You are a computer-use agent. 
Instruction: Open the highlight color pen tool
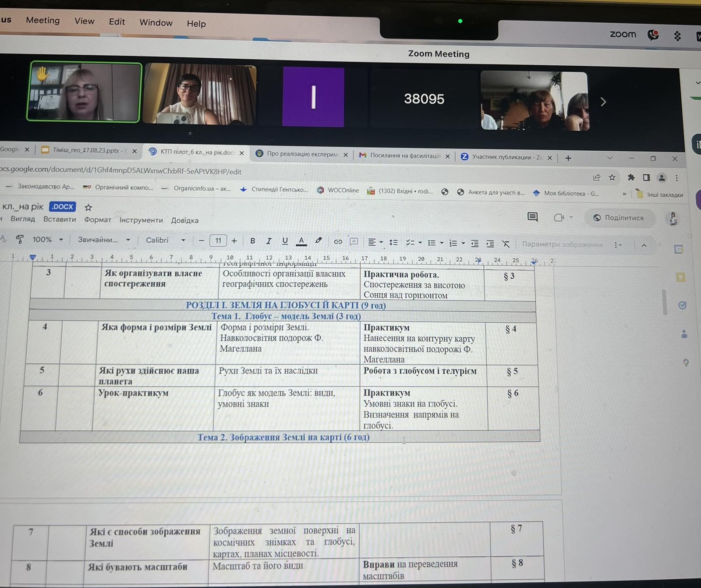(319, 241)
